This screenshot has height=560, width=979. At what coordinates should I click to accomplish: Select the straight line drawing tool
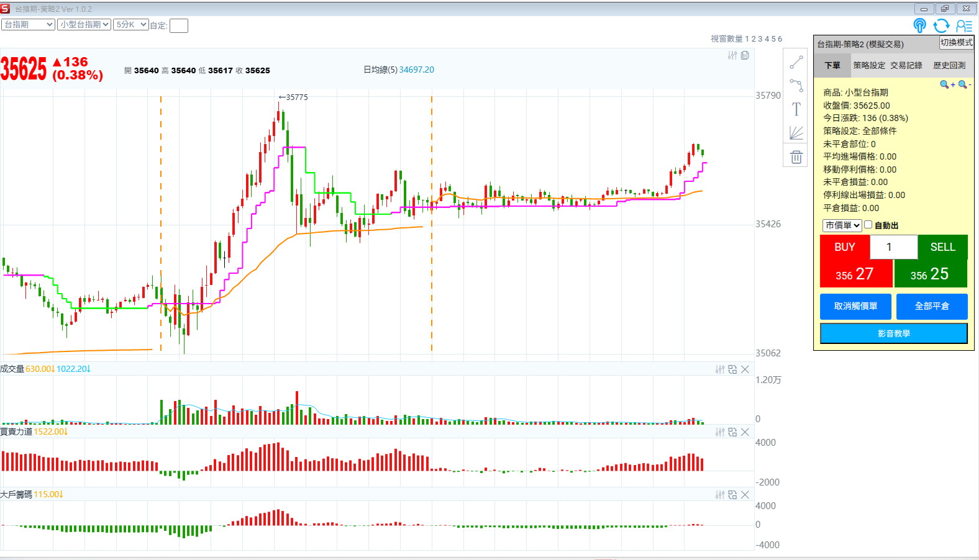click(x=796, y=63)
